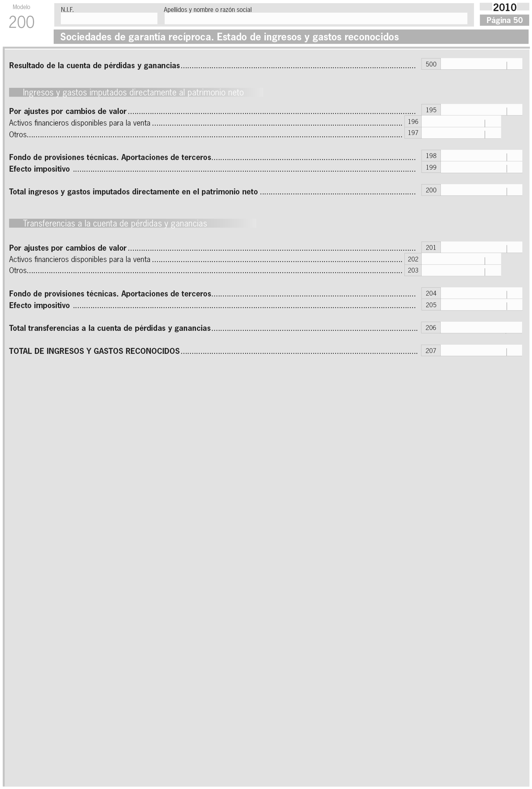Click field 202 Activos financieros disponibles para la venta

tap(461, 259)
